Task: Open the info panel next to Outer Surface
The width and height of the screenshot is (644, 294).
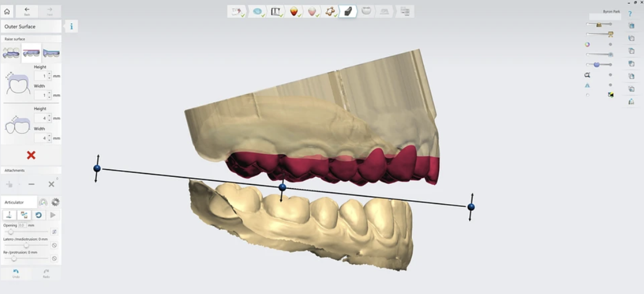Action: click(71, 27)
